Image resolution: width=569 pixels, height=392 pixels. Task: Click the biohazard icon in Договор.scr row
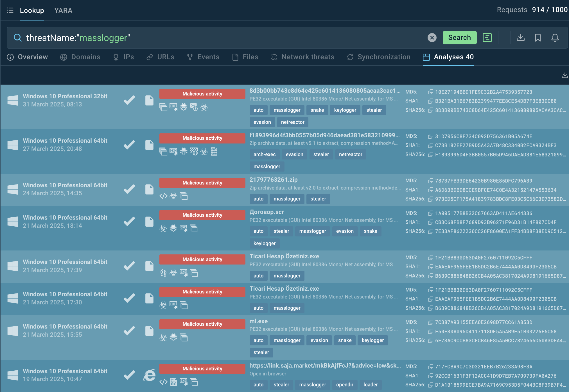coord(163,228)
